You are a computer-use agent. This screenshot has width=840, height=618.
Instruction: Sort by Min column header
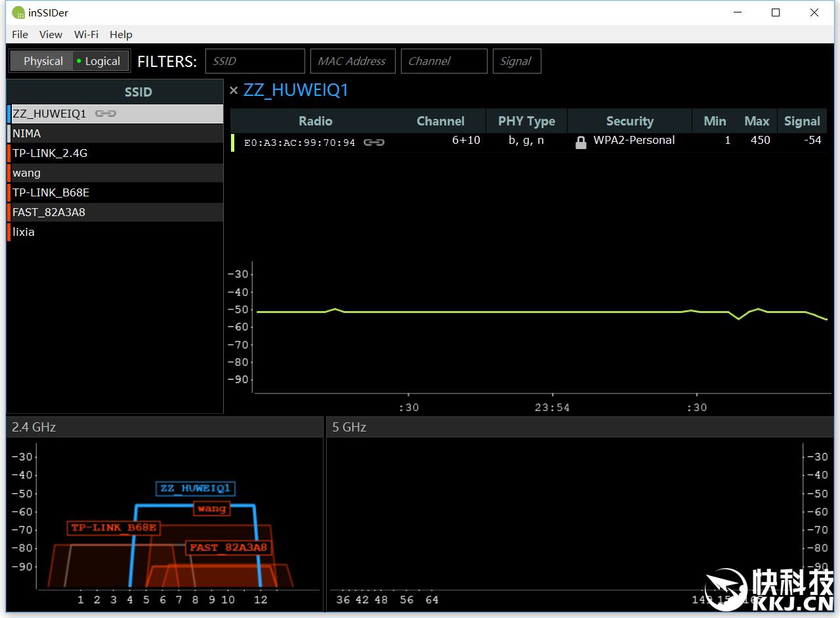point(715,121)
